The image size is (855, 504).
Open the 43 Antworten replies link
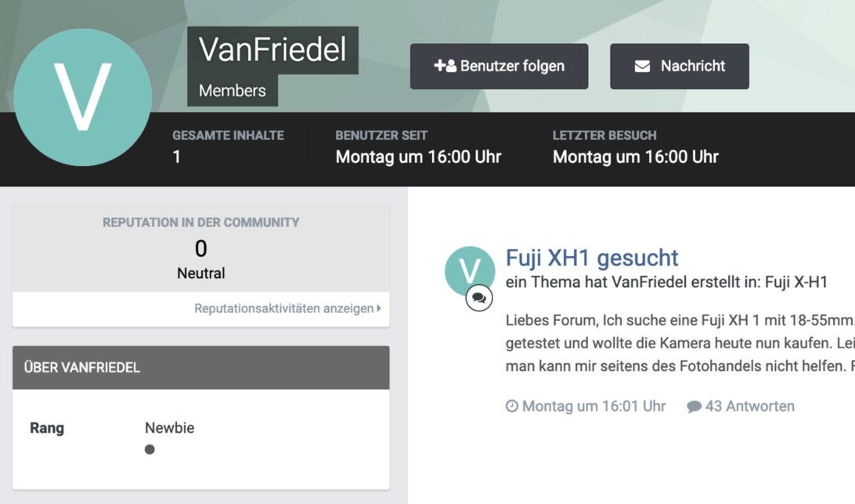coord(749,406)
